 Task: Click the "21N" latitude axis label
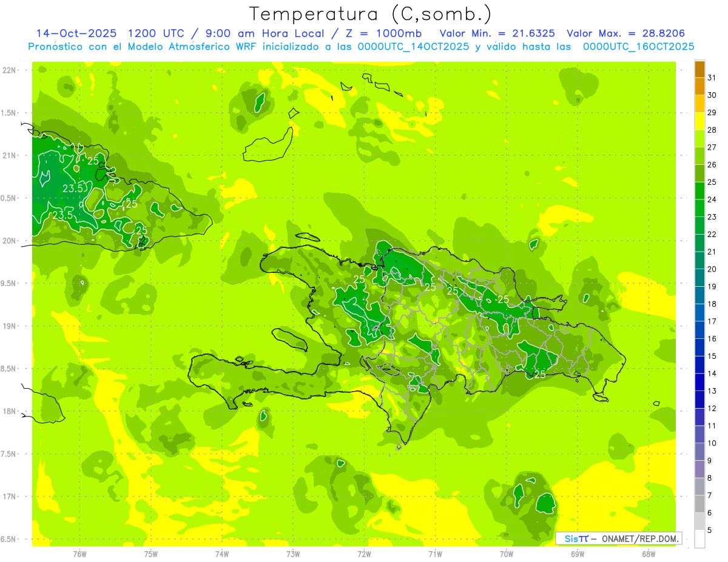[10, 155]
